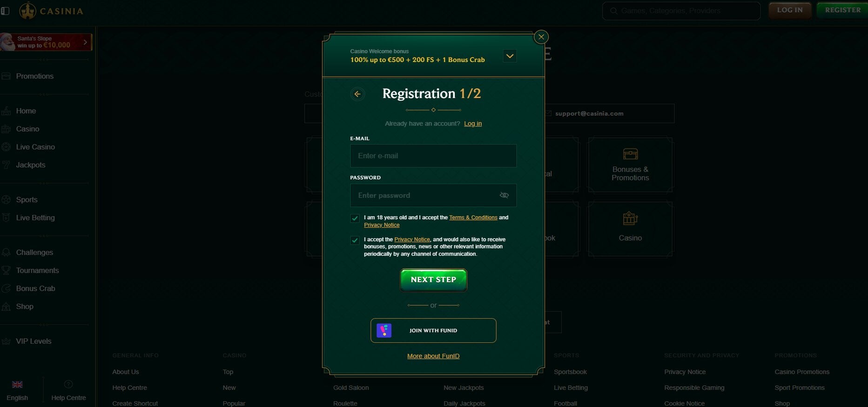The image size is (868, 407).
Task: Go back using the registration arrow icon
Action: pos(357,94)
